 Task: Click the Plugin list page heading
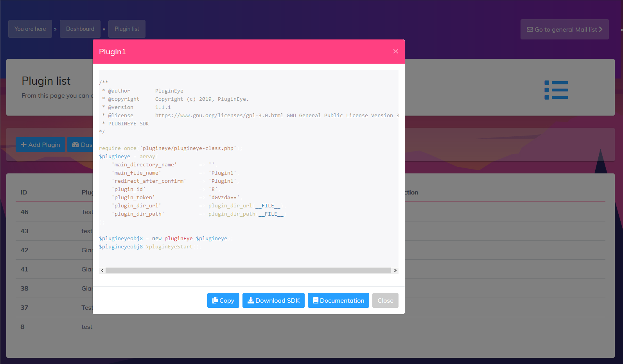(46, 81)
